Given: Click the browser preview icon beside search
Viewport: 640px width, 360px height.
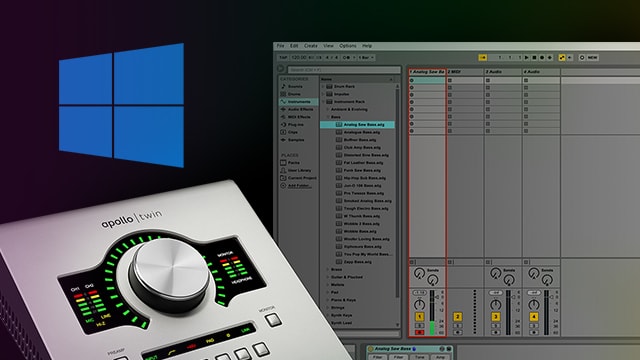Looking at the screenshot, I should point(281,69).
